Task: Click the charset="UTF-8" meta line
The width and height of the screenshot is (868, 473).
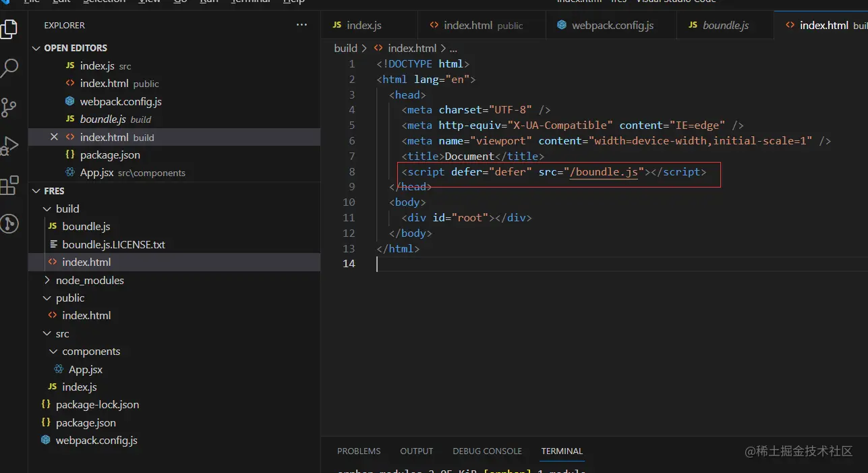Action: [x=476, y=109]
